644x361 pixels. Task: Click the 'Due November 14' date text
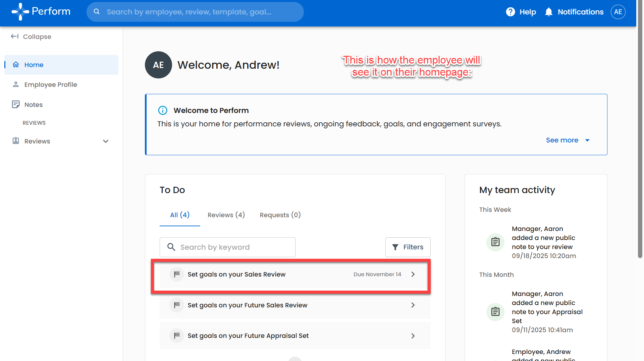click(377, 274)
